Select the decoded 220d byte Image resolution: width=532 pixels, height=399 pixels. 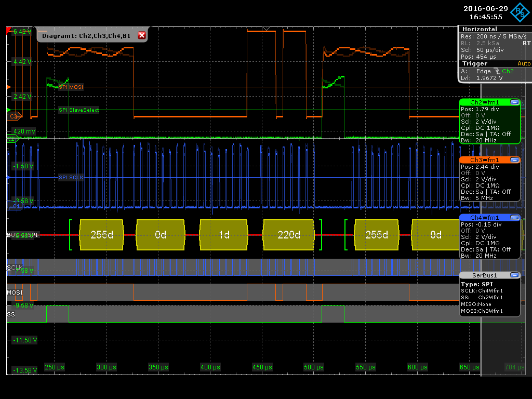[289, 235]
